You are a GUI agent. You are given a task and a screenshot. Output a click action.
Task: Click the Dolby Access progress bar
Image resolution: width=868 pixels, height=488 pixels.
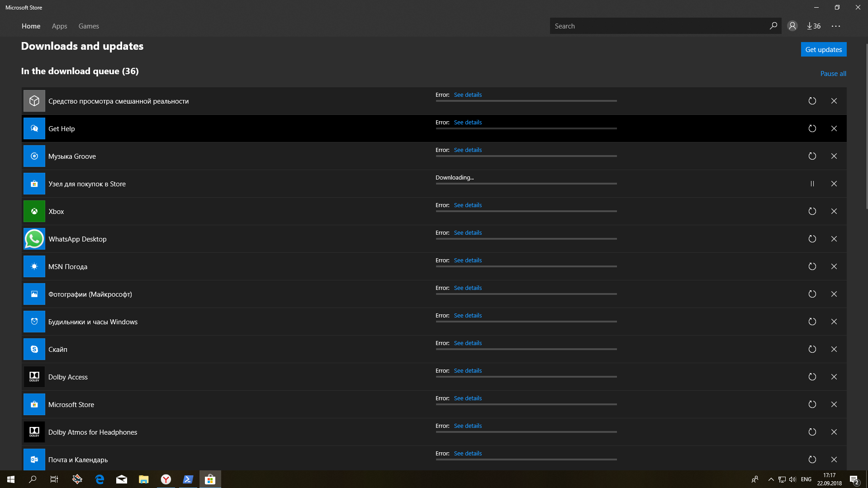(526, 377)
